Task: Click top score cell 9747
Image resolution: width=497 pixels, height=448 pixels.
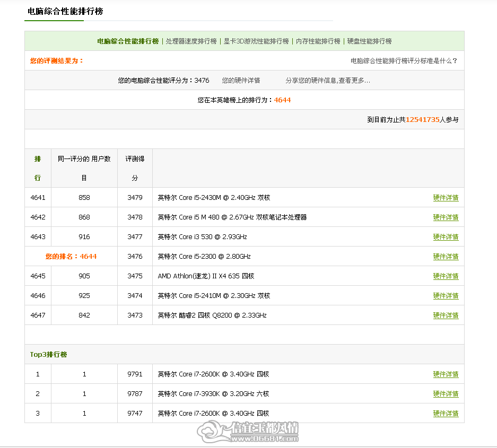Action: [135, 414]
